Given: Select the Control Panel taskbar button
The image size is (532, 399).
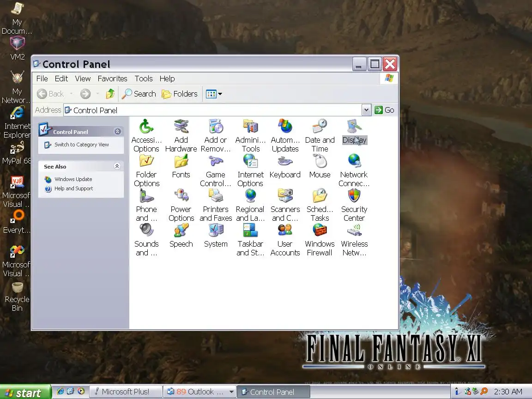Looking at the screenshot, I should (273, 392).
